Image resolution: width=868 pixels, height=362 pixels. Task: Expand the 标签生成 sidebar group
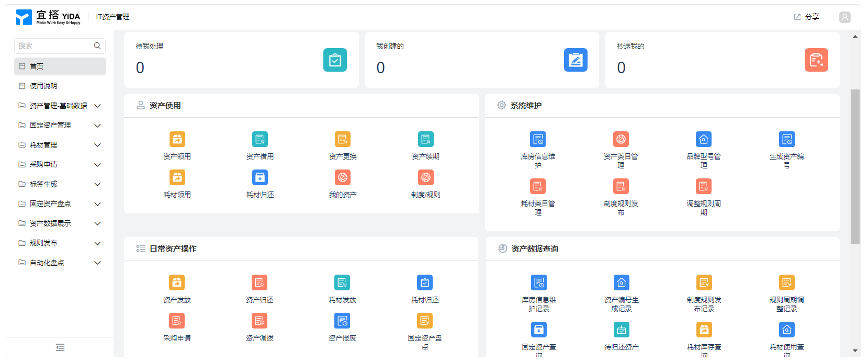click(x=60, y=184)
